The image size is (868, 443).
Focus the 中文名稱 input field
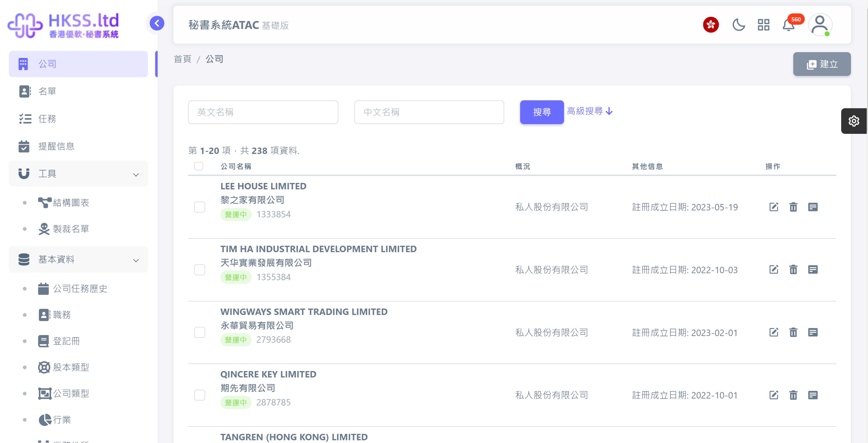tap(429, 112)
